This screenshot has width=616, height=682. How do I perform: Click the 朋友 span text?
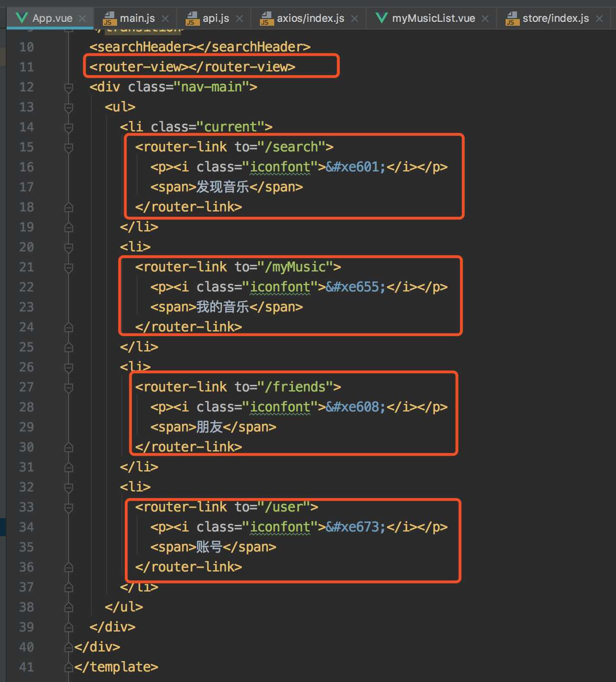click(209, 427)
